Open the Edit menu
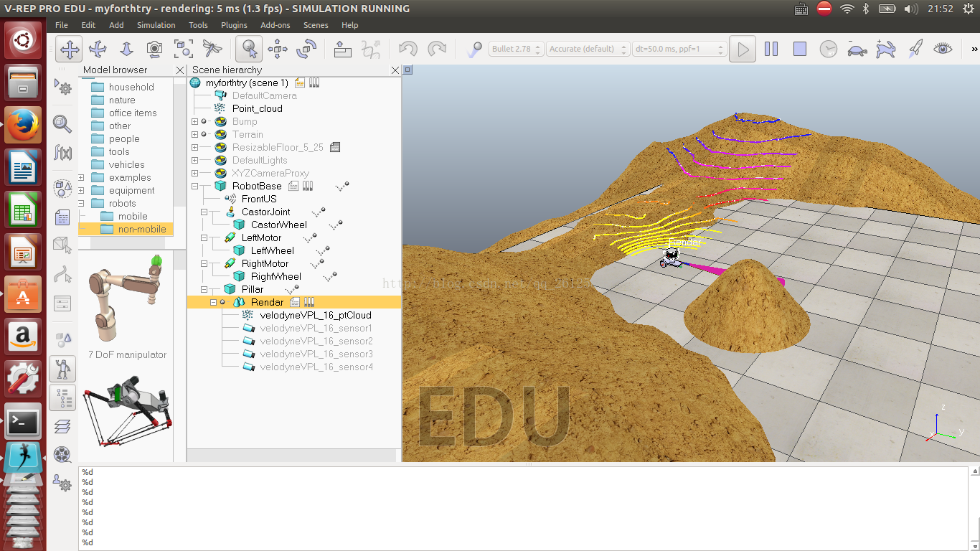This screenshot has height=551, width=980. (x=88, y=25)
